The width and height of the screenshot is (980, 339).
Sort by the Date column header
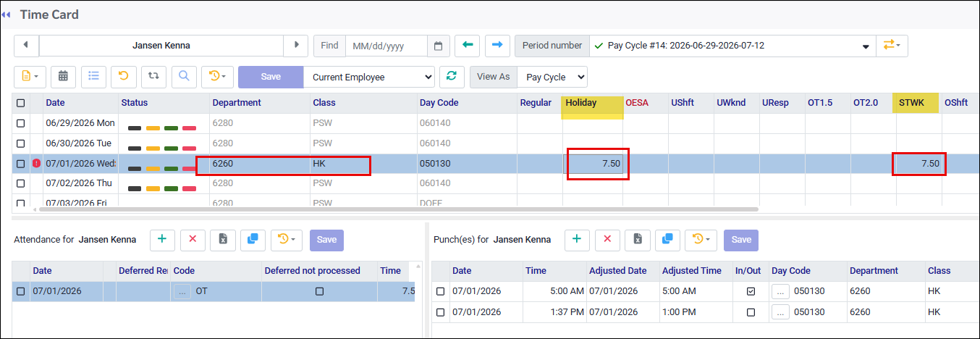coord(80,103)
